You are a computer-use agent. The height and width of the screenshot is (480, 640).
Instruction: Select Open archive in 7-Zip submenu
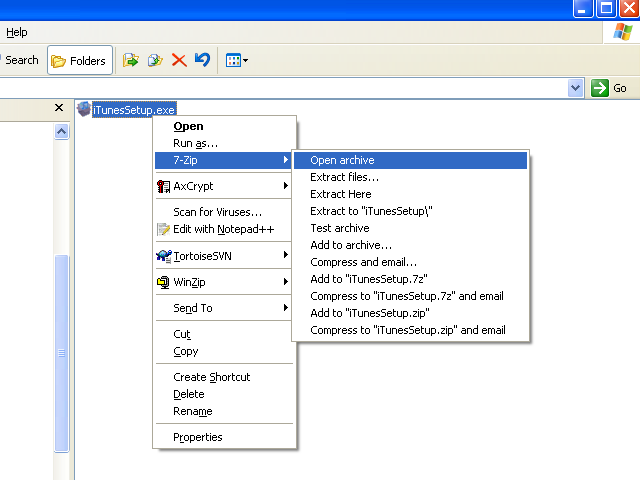342,160
